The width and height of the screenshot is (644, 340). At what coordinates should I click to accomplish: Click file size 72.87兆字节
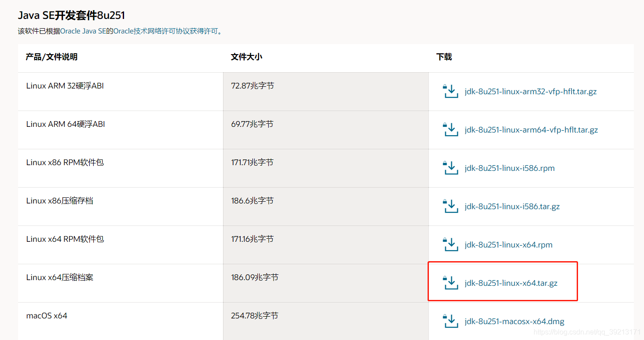coord(252,86)
